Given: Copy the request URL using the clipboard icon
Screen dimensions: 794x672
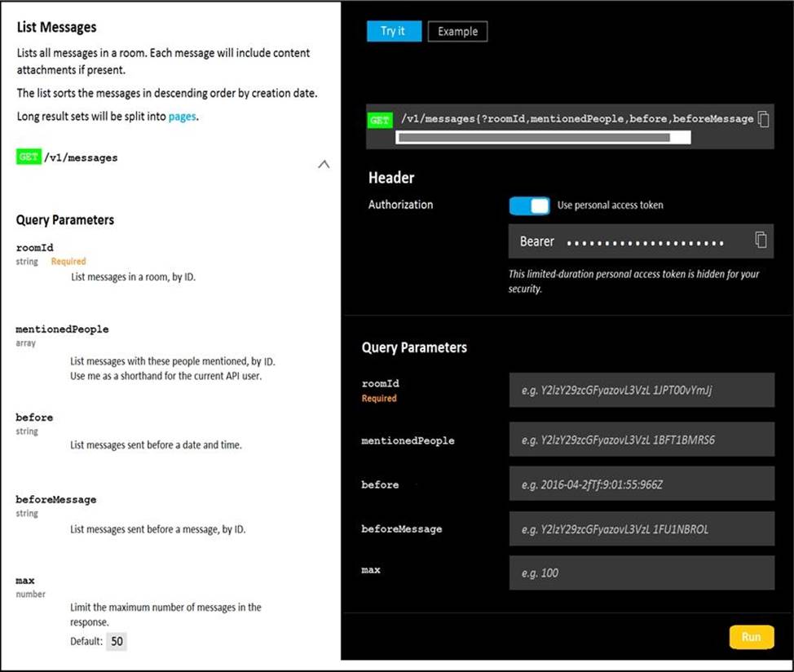Looking at the screenshot, I should (763, 120).
